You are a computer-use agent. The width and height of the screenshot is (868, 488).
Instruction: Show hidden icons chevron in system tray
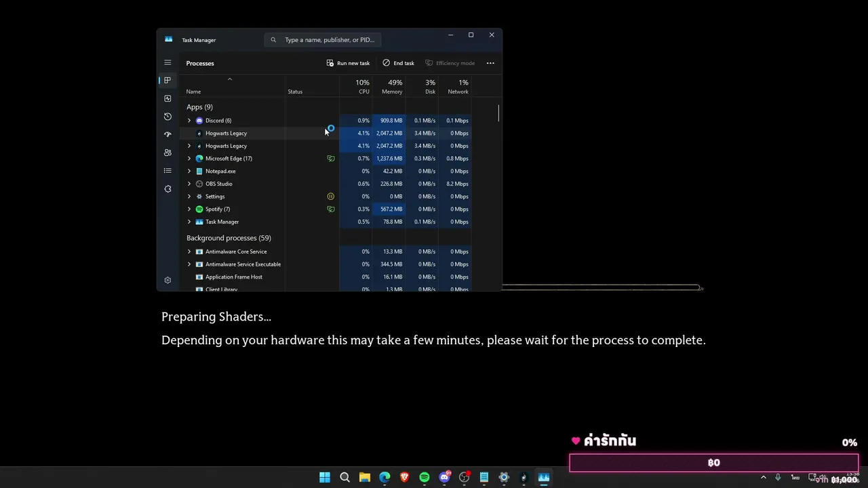[x=764, y=477]
